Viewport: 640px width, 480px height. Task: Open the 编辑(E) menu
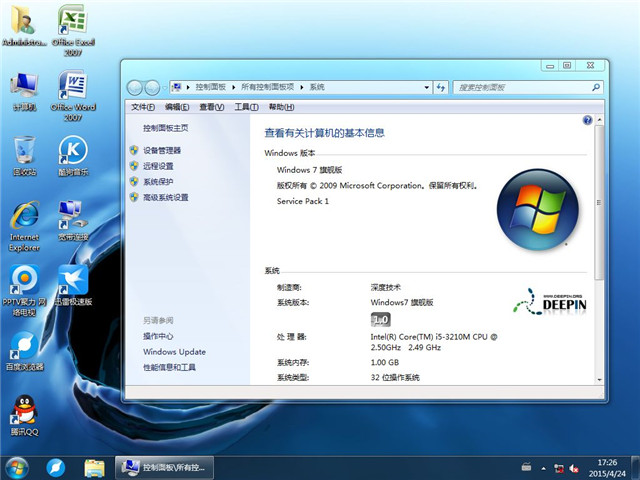(x=177, y=107)
